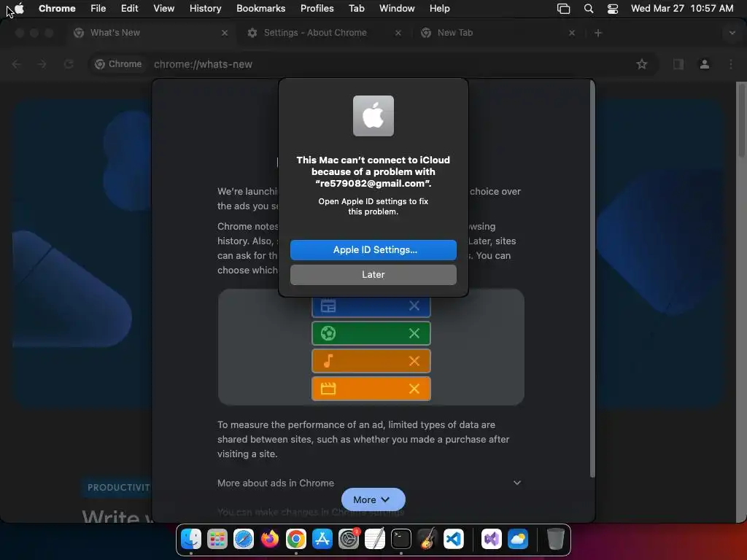
Task: Remove the blue topic chip
Action: (x=414, y=306)
